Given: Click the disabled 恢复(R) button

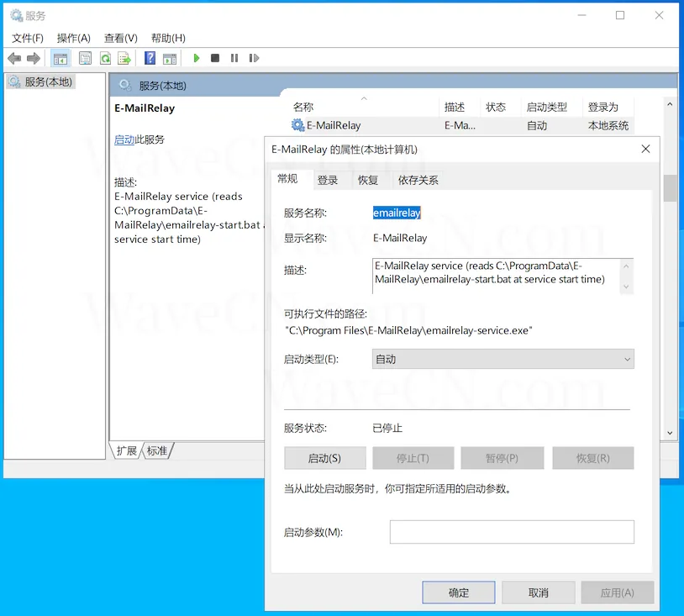Looking at the screenshot, I should click(593, 458).
